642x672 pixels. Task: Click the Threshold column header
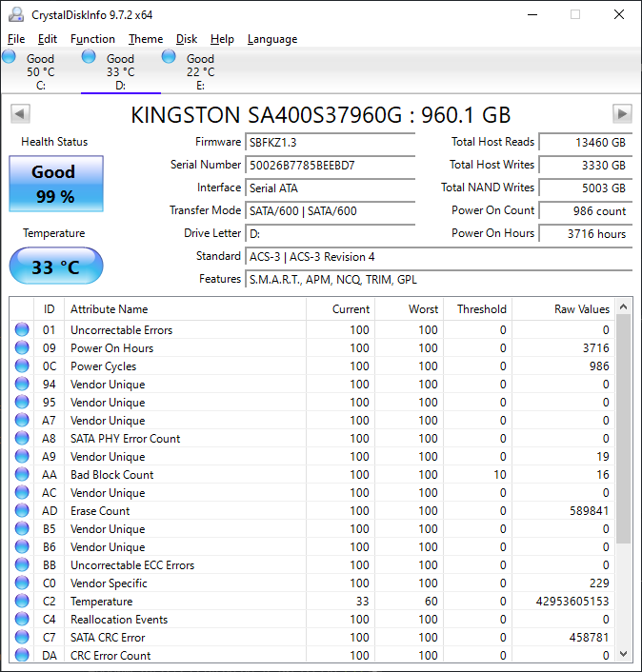pyautogui.click(x=478, y=309)
